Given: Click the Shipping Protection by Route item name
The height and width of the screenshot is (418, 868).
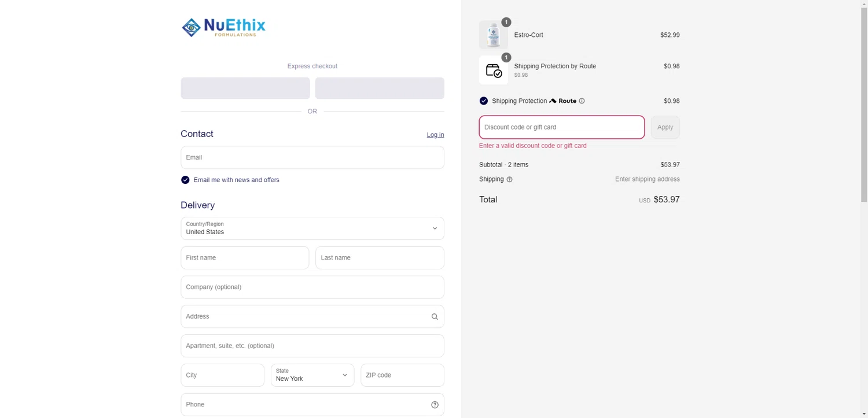Looking at the screenshot, I should (555, 66).
